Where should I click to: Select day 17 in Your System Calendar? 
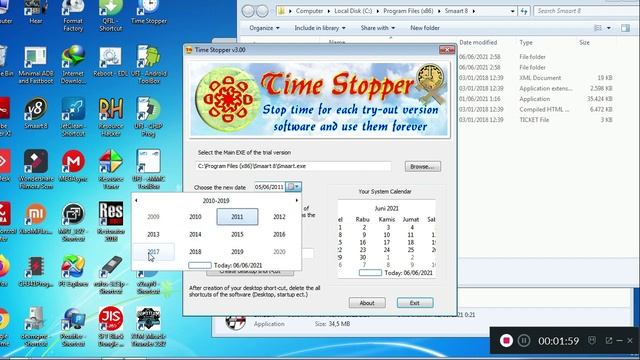[387, 242]
